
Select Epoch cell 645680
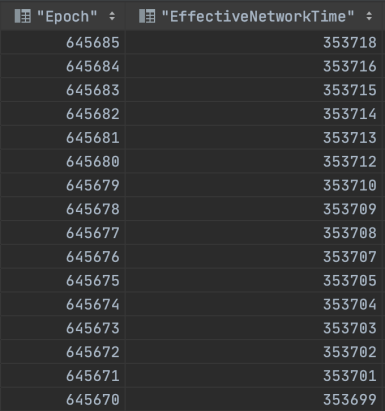(x=63, y=162)
